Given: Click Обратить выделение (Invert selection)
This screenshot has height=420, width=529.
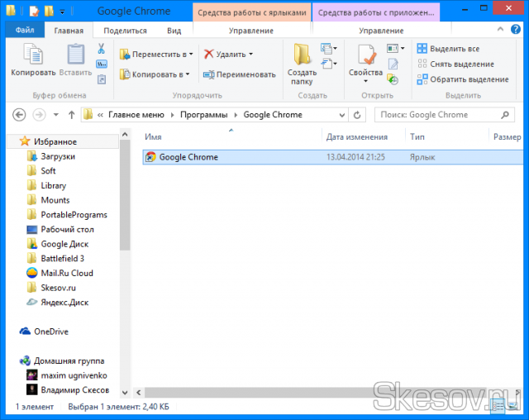Looking at the screenshot, I should point(469,79).
